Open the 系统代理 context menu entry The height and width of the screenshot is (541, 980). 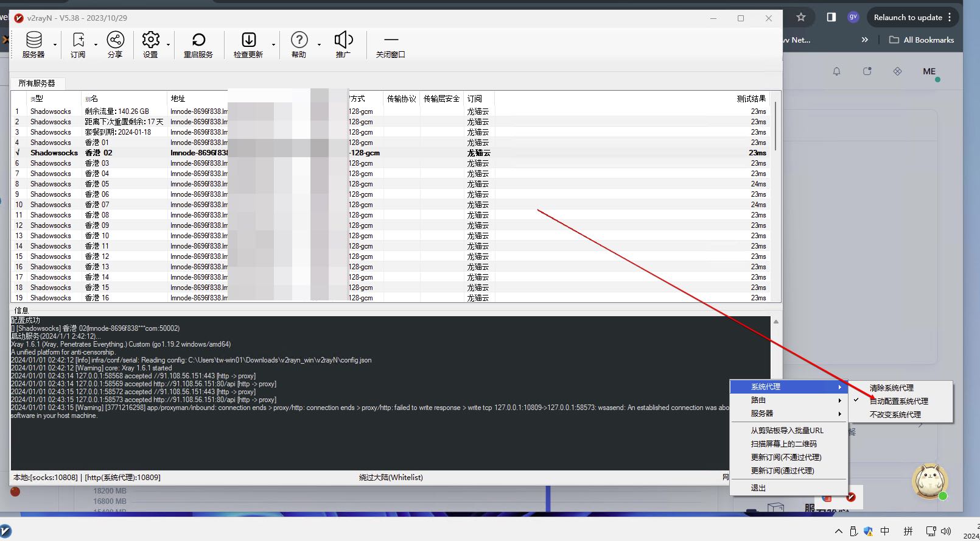(x=789, y=386)
